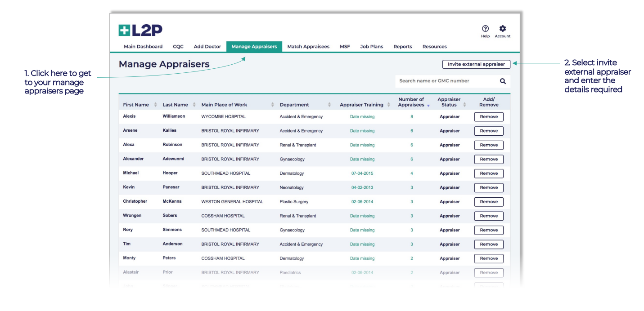Screen dimensions: 644x311
Task: Open the Account gear icon
Action: [503, 29]
